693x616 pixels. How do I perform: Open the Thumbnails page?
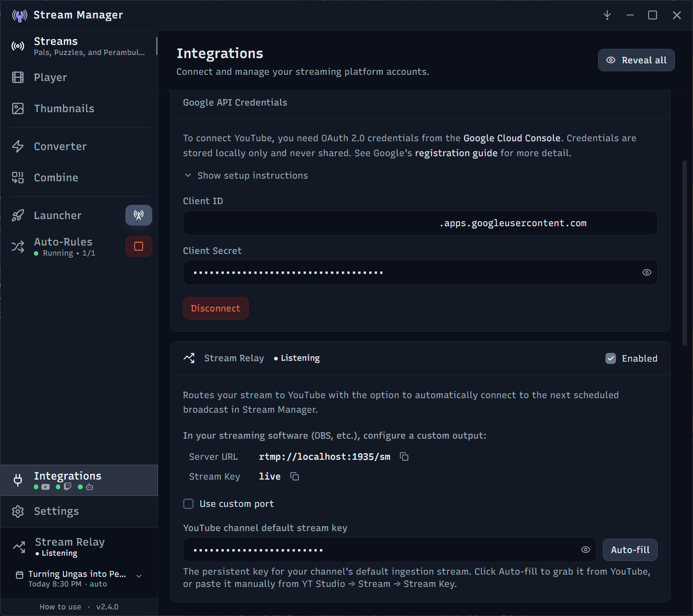[x=79, y=109]
